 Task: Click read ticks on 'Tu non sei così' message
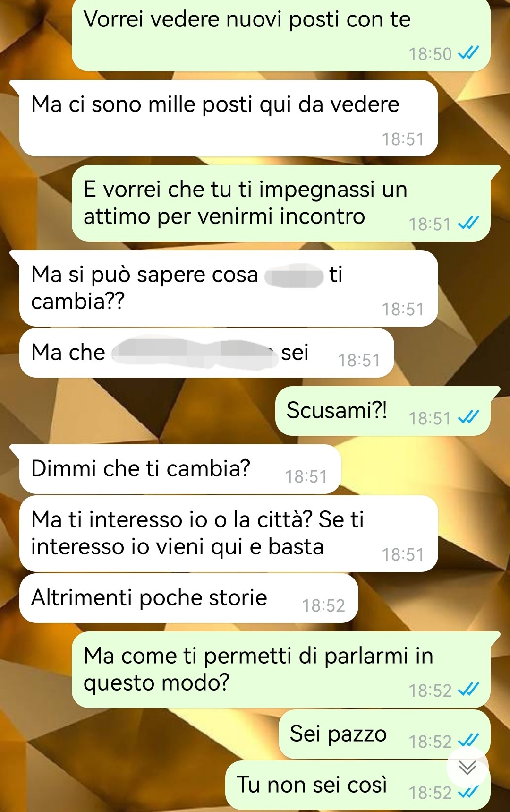[469, 792]
